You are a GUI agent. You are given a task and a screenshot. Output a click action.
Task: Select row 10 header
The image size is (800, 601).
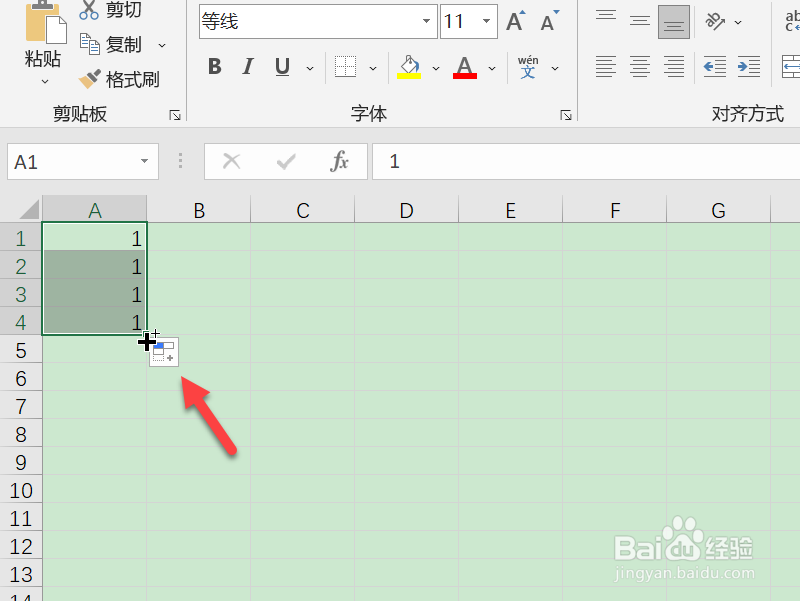point(20,490)
